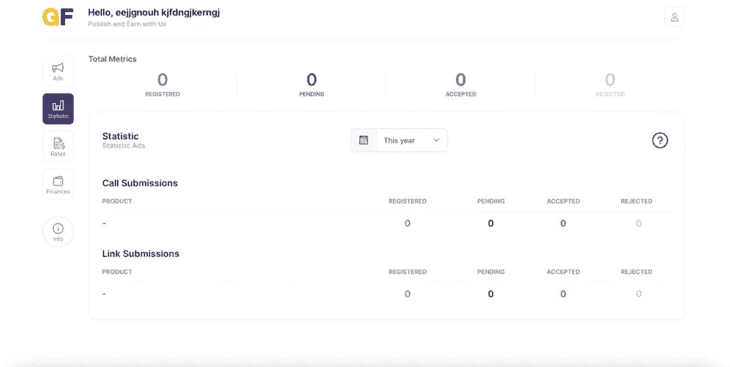Image resolution: width=730 pixels, height=367 pixels.
Task: Click Accepted column header under Link Submissions
Action: (563, 272)
